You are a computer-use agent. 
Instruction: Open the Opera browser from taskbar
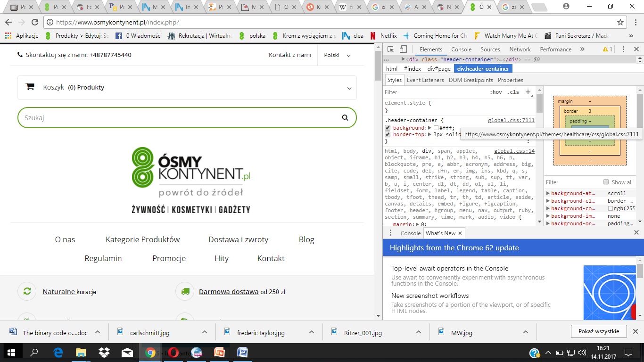tap(173, 353)
